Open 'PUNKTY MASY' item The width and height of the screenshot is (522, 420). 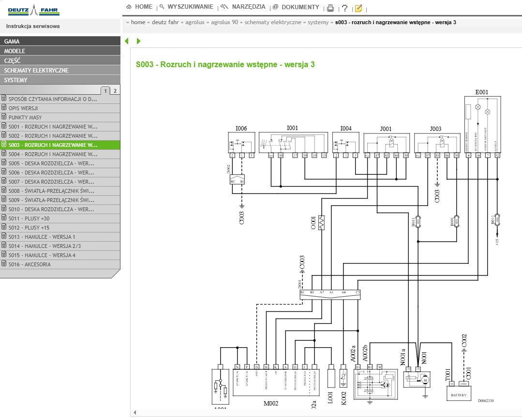60,117
